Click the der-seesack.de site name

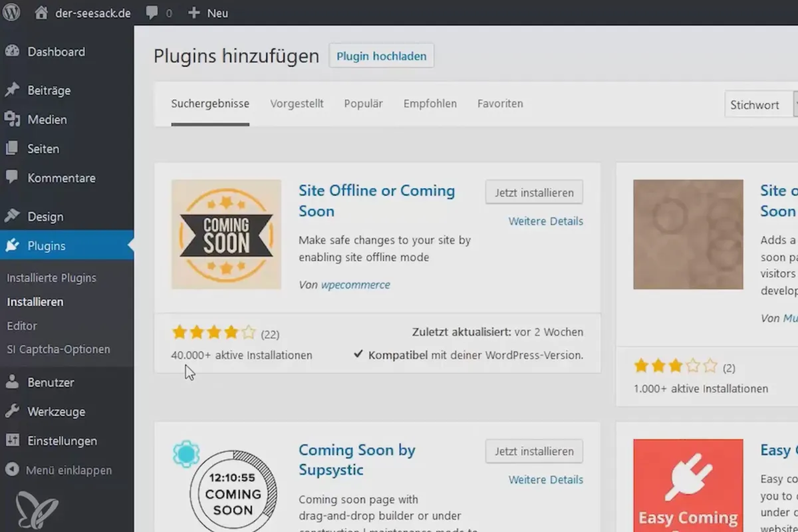(x=94, y=13)
